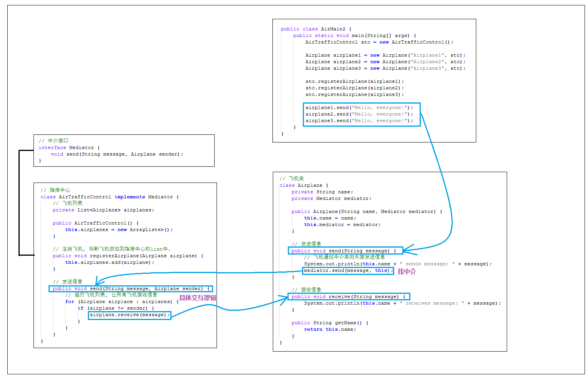Click "// 发送信息" comment in Airplane class
This screenshot has width=588, height=377.
(x=306, y=244)
